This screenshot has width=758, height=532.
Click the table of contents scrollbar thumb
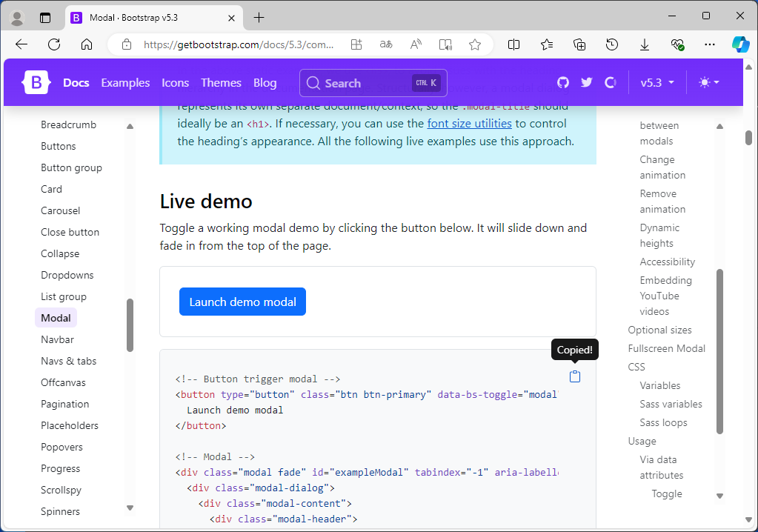(x=719, y=351)
